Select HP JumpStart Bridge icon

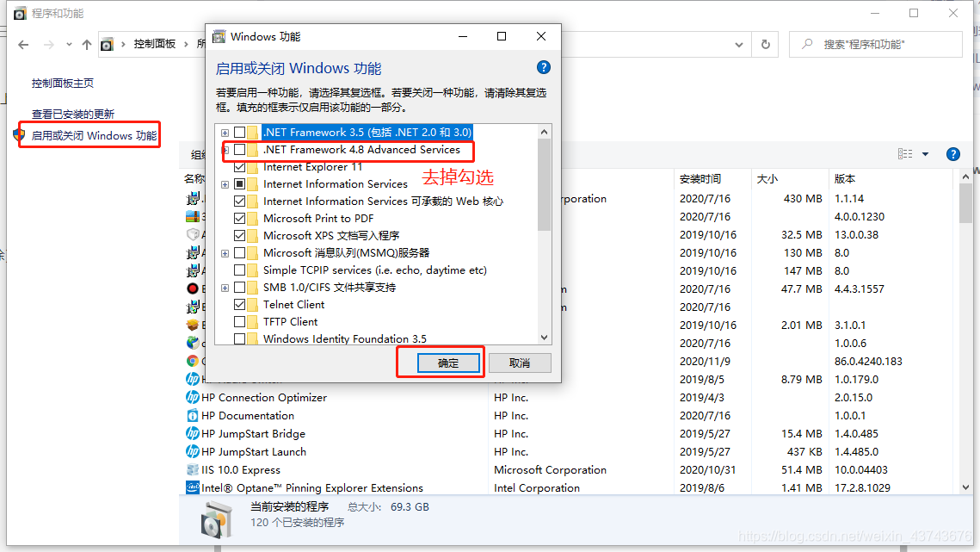point(193,434)
